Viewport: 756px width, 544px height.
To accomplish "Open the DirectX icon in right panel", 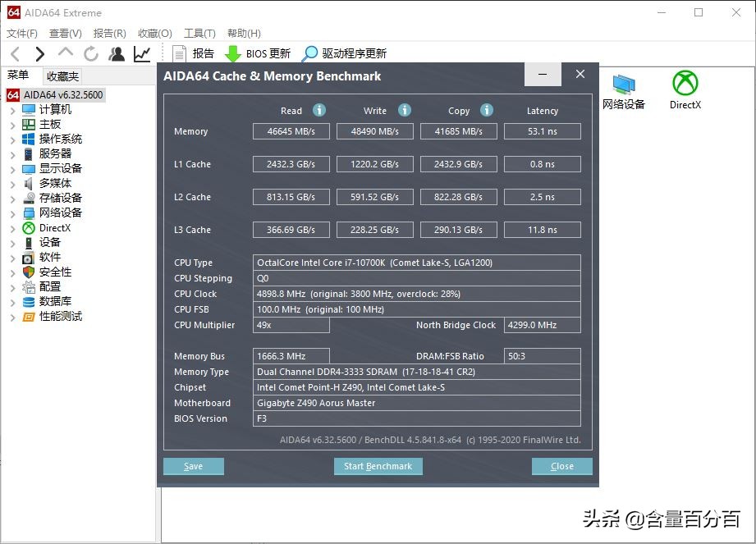I will [x=685, y=82].
